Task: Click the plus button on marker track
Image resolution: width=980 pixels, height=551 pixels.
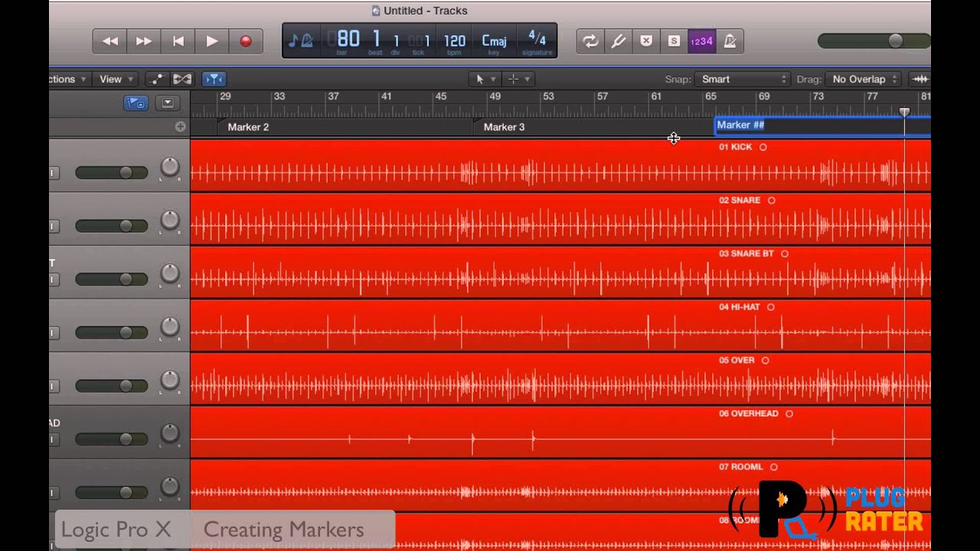Action: coord(180,127)
